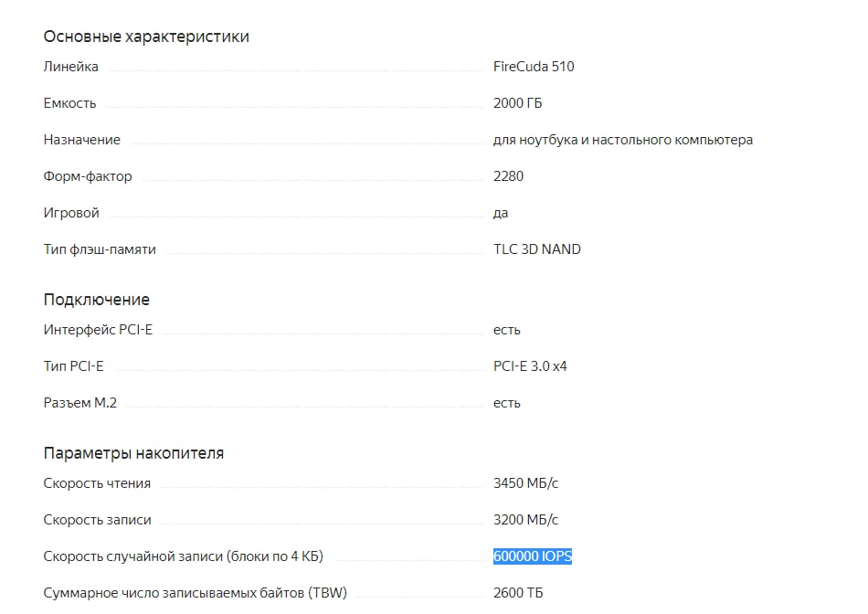
Task: Click the Тип флэш-памяти label
Action: [100, 249]
